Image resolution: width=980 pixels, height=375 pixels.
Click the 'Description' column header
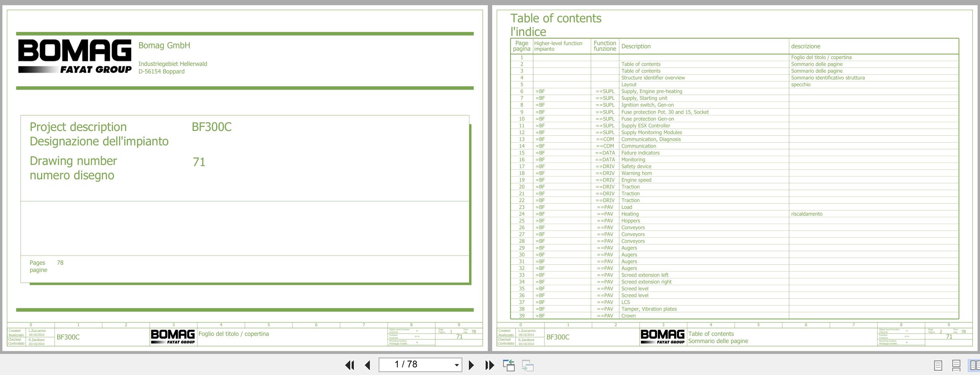[636, 46]
